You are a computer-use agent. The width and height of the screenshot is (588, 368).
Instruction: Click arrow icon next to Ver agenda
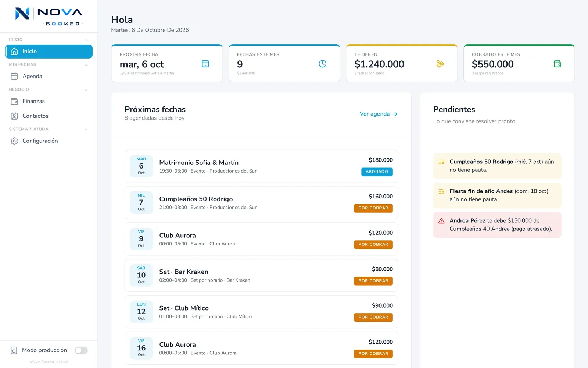coord(395,114)
